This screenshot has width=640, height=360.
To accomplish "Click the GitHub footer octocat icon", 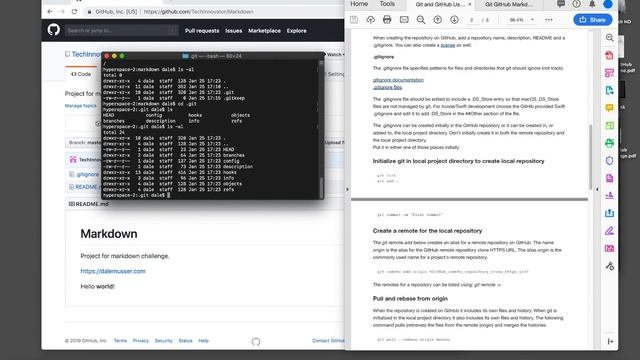I will pos(256,342).
